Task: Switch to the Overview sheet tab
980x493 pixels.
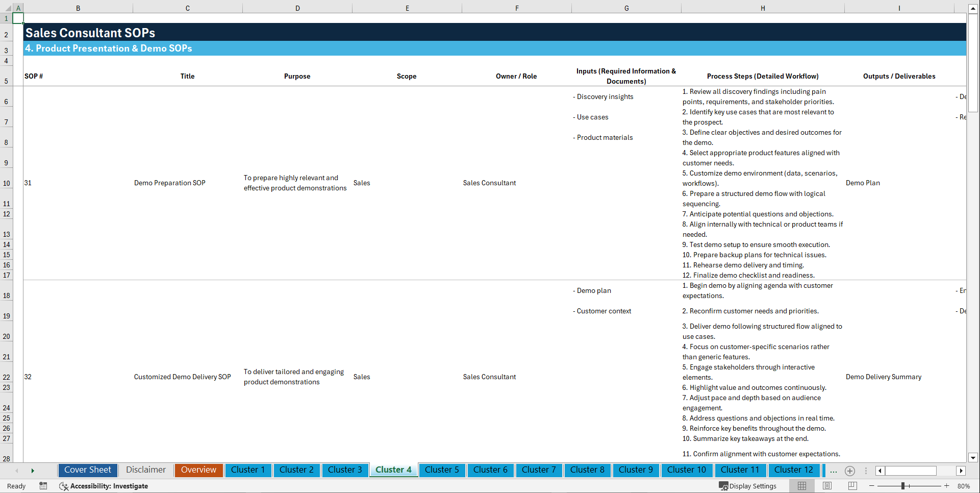Action: coord(198,470)
